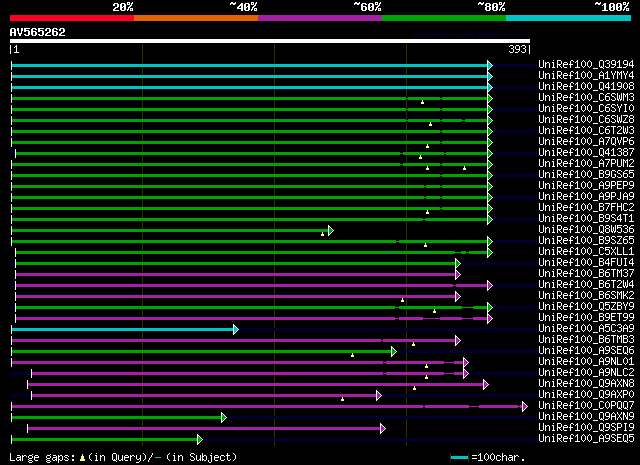Select the UniRef100_C6T2W3 label
Image resolution: width=640 pixels, height=465 pixels.
pyautogui.click(x=586, y=131)
